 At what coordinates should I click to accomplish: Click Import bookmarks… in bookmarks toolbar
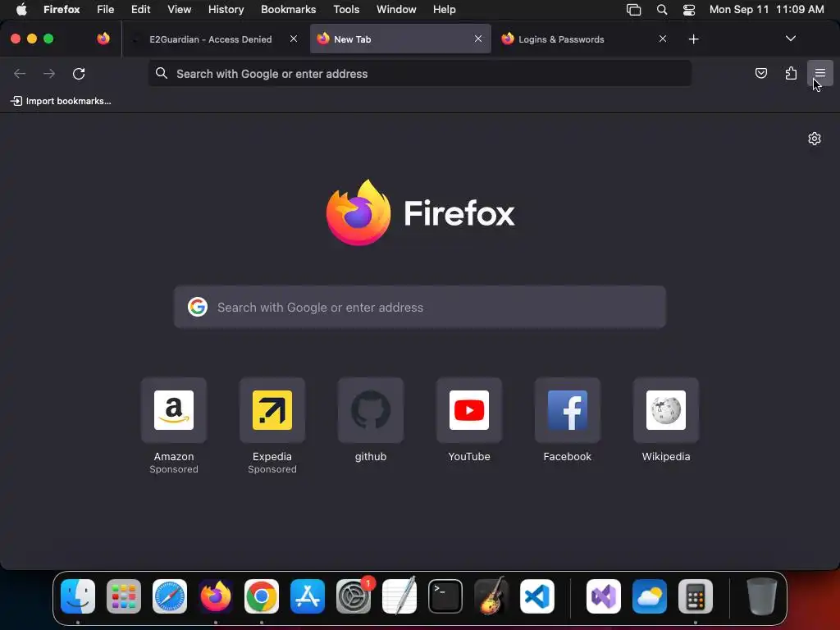(61, 101)
